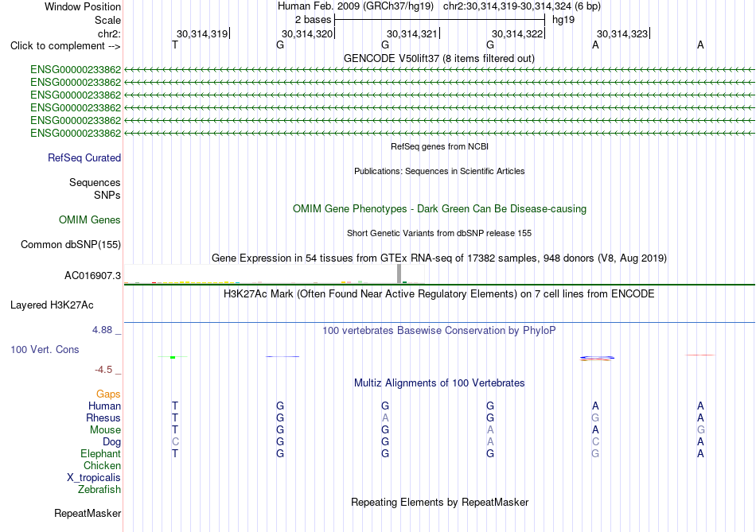
Task: Click the Layered H3K27Ac track label
Action: pos(52,305)
